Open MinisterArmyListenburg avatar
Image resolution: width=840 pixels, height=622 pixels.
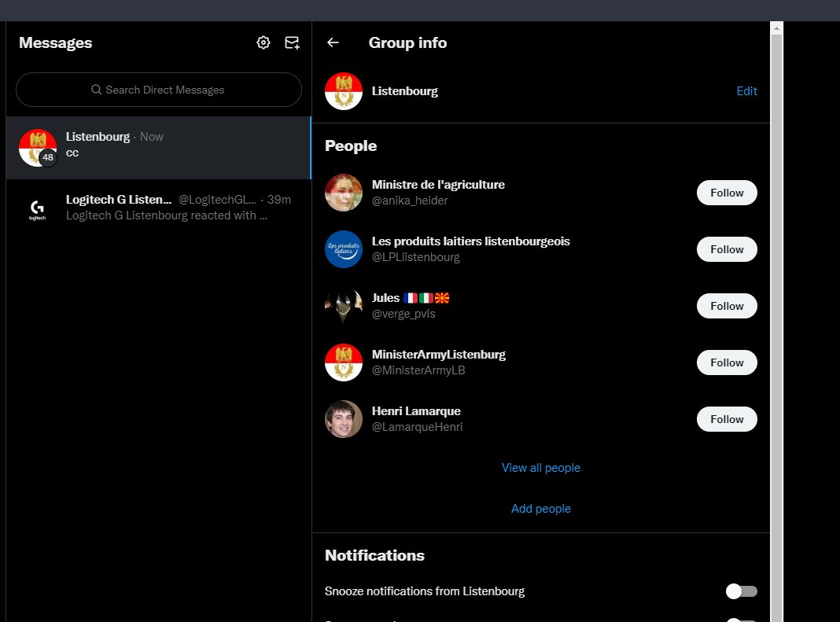(344, 363)
